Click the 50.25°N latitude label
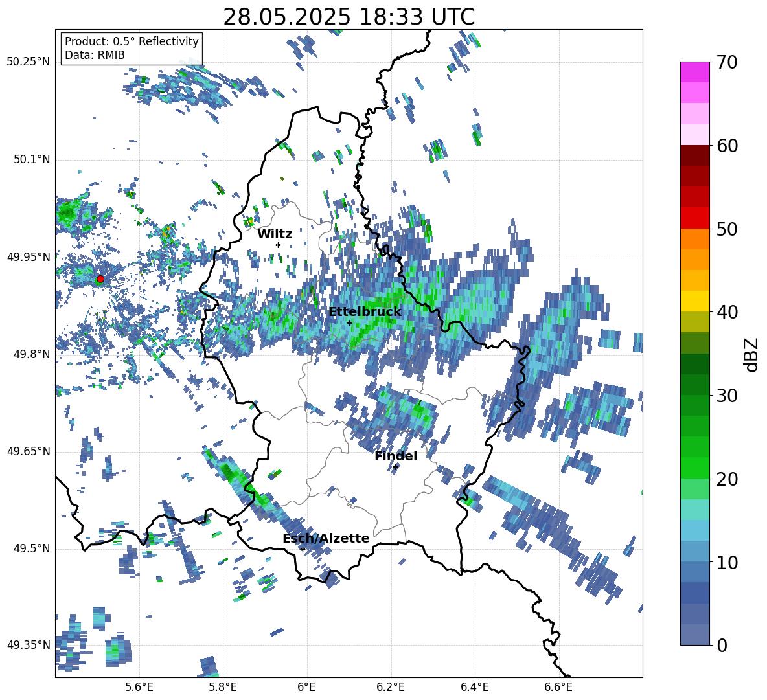This screenshot has height=700, width=767. (x=29, y=62)
